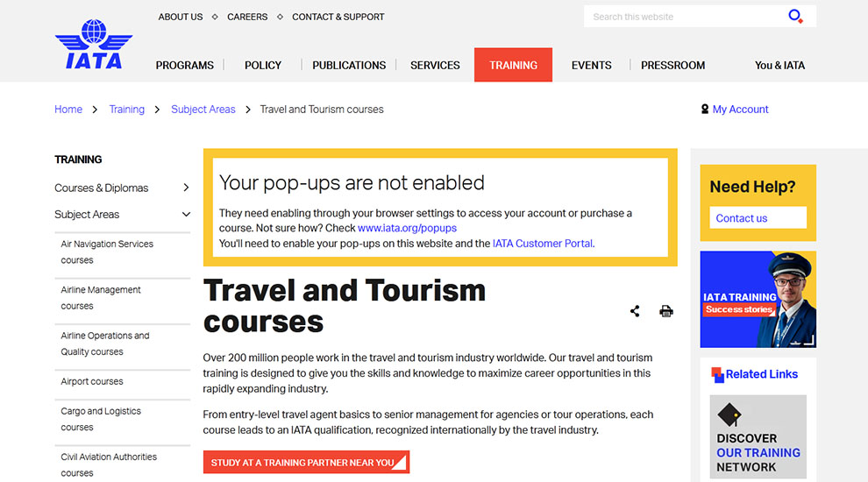
Task: Open the Services menu
Action: tap(435, 66)
